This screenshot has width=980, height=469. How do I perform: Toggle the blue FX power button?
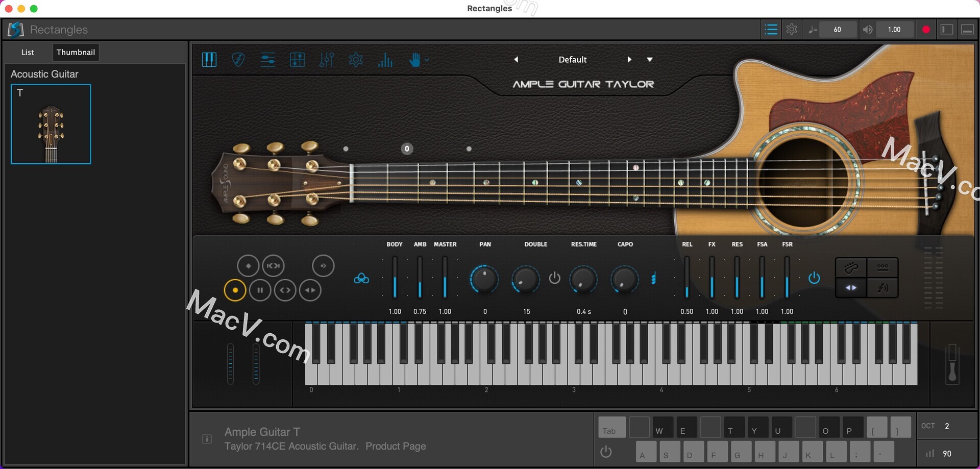[814, 278]
